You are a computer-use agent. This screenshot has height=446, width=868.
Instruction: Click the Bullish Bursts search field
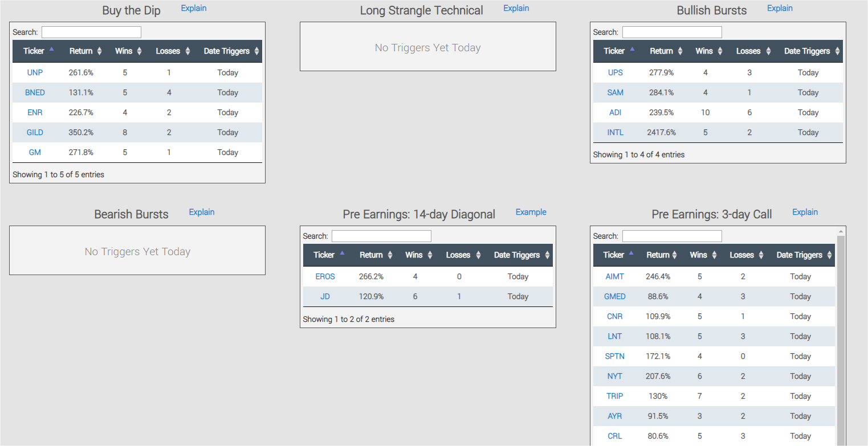point(672,32)
